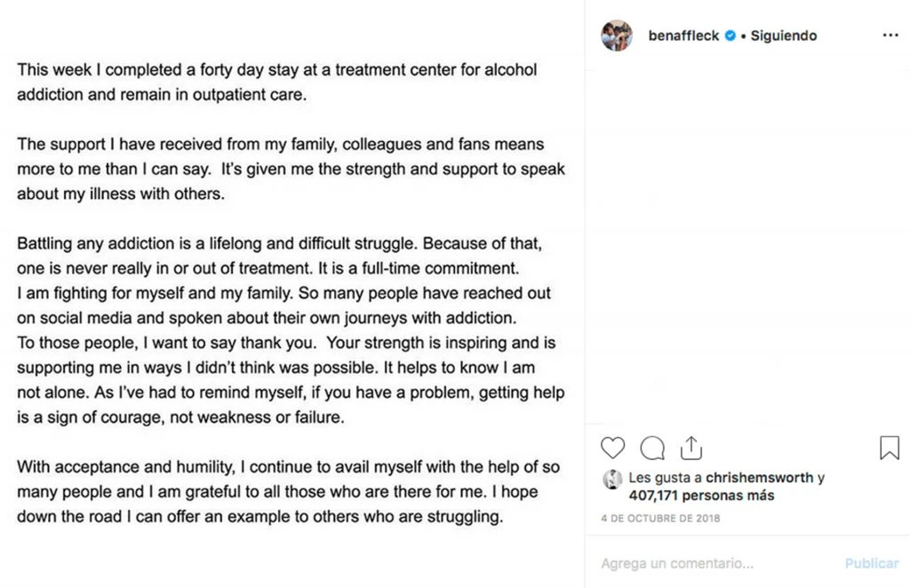Save the post with the bookmark icon

click(889, 448)
